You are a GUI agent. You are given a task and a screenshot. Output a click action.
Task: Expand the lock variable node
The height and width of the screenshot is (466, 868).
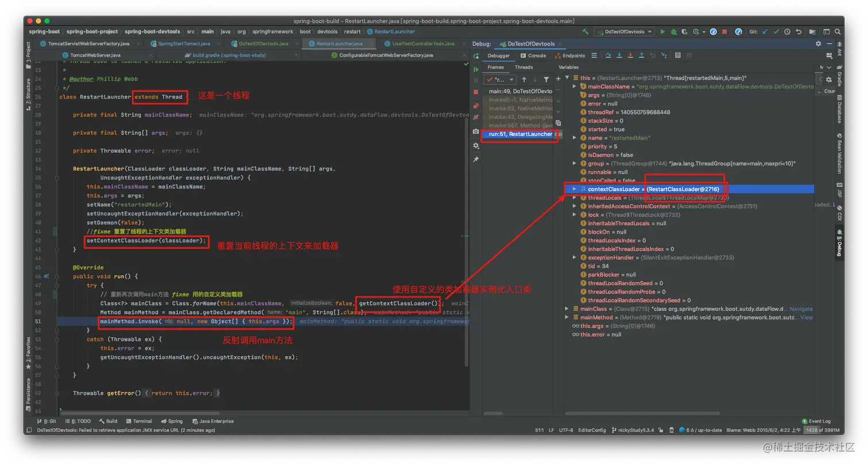[575, 215]
